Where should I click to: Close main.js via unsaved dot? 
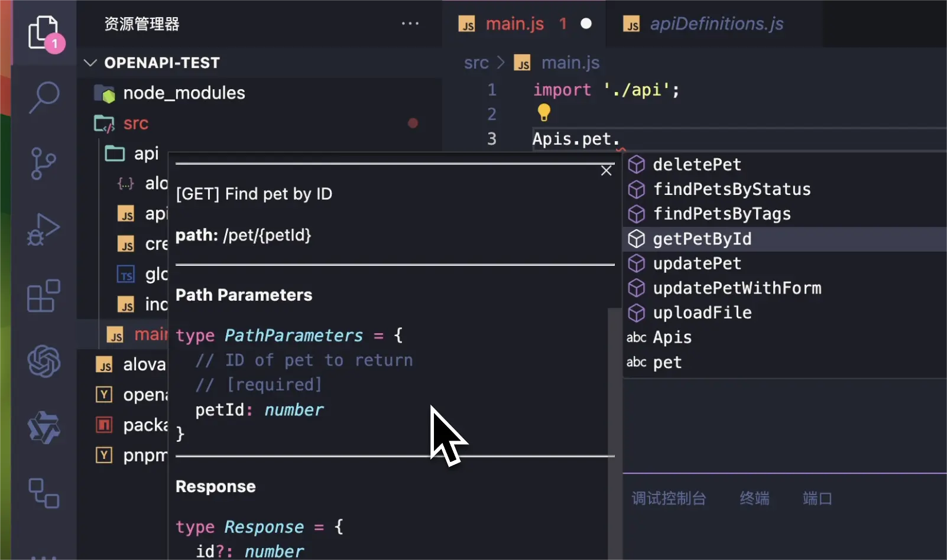click(586, 24)
